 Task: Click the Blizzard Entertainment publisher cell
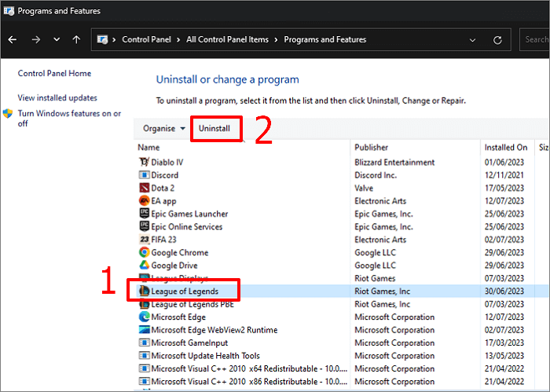click(394, 163)
